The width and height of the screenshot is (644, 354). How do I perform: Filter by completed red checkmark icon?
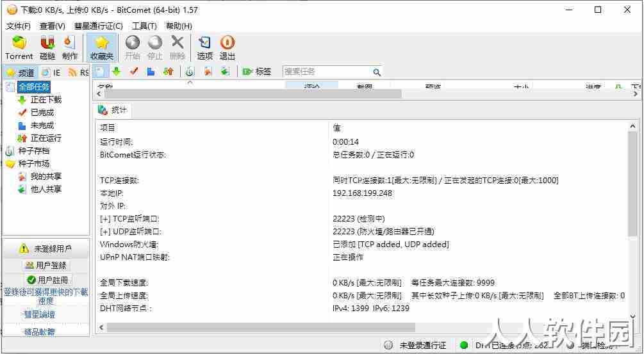pyautogui.click(x=133, y=72)
